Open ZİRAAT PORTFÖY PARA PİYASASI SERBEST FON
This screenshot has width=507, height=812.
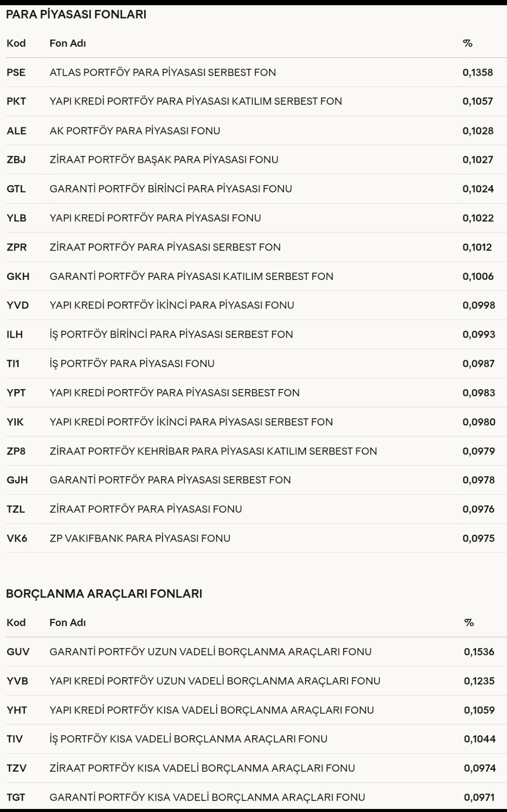coord(165,247)
